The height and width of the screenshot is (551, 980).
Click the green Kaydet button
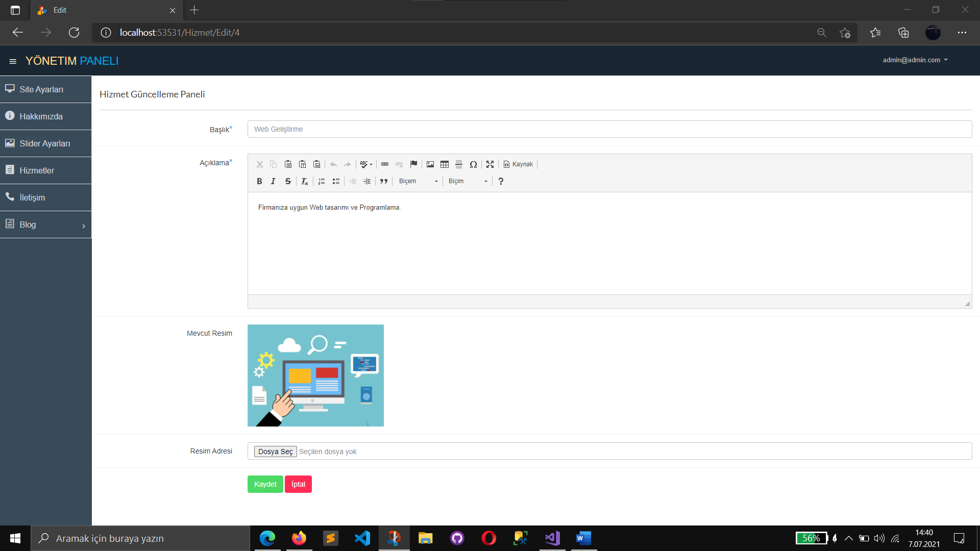pyautogui.click(x=265, y=484)
